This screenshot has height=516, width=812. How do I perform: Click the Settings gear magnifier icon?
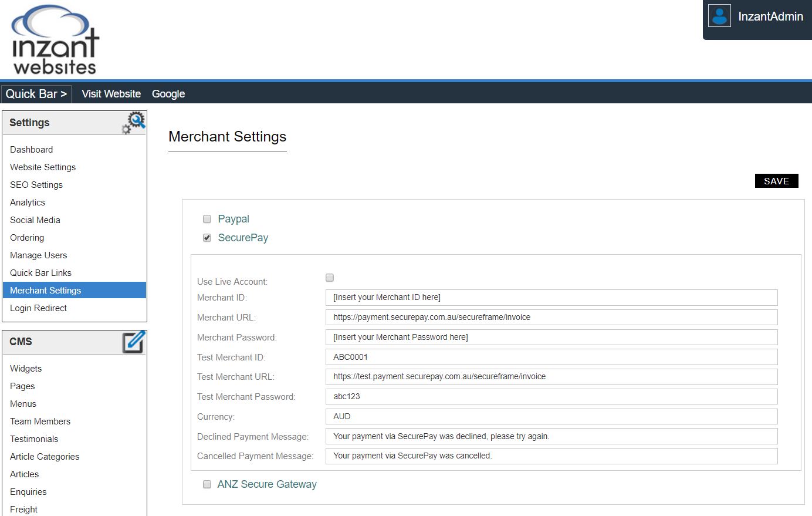pyautogui.click(x=133, y=123)
